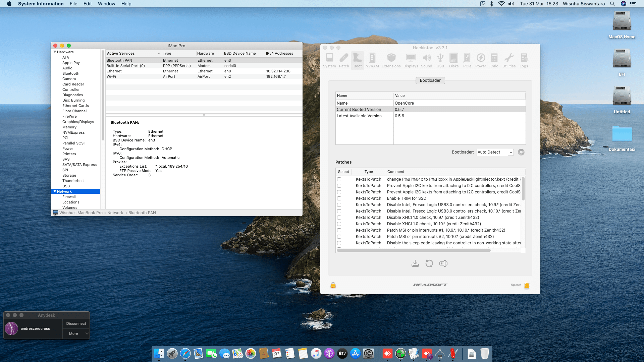Image resolution: width=644 pixels, height=362 pixels.
Task: Click Disconnect in the Anydesk window
Action: (x=76, y=323)
